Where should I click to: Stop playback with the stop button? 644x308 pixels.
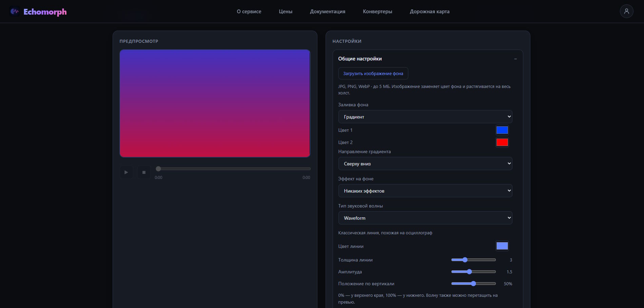pyautogui.click(x=144, y=172)
